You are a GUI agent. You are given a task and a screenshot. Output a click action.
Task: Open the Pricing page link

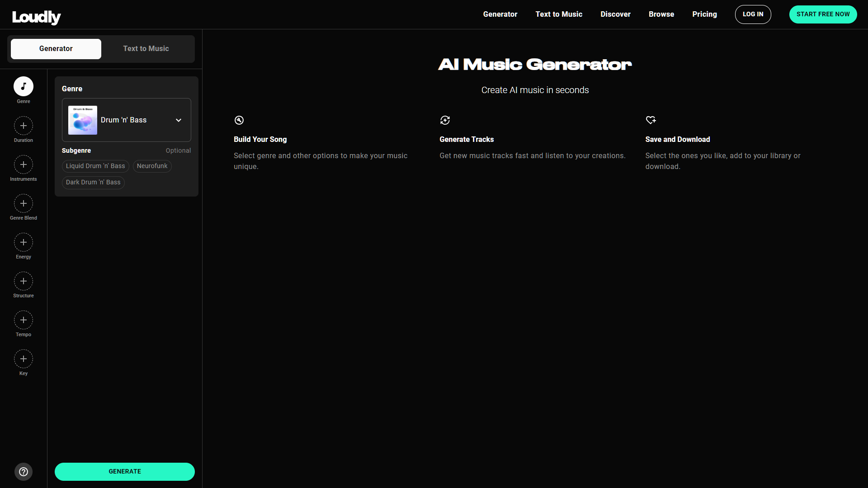click(x=704, y=14)
